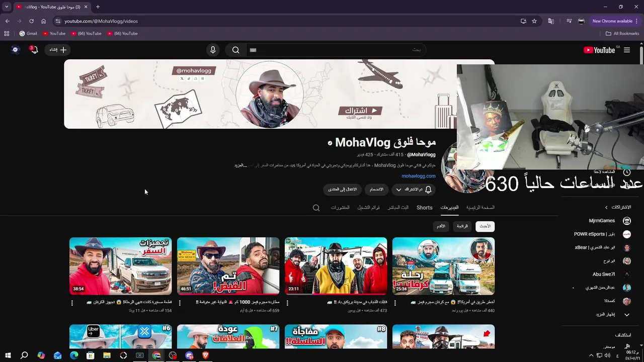Expand the subscriptions (الاشتراكات) sidebar header
644x362 pixels.
(x=618, y=207)
